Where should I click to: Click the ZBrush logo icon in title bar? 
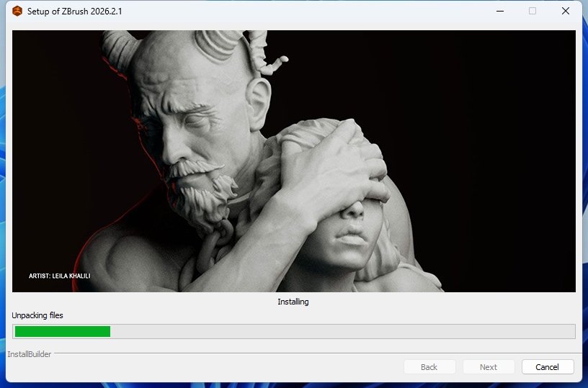[x=17, y=12]
